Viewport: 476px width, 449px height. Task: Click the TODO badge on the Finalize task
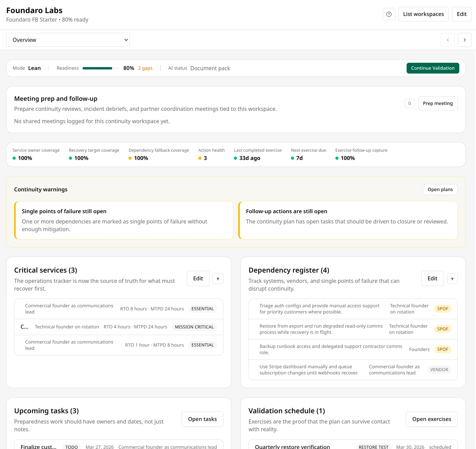point(71,447)
